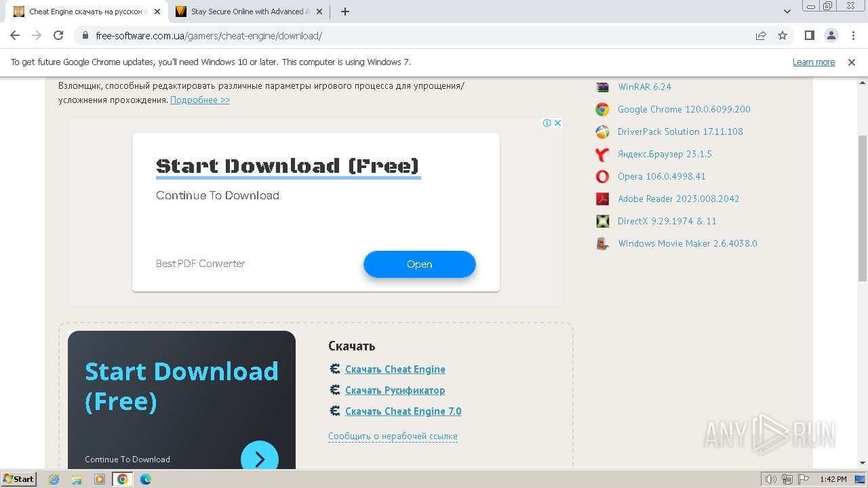Click the Adobe Reader icon
The width and height of the screenshot is (868, 488).
tap(602, 199)
